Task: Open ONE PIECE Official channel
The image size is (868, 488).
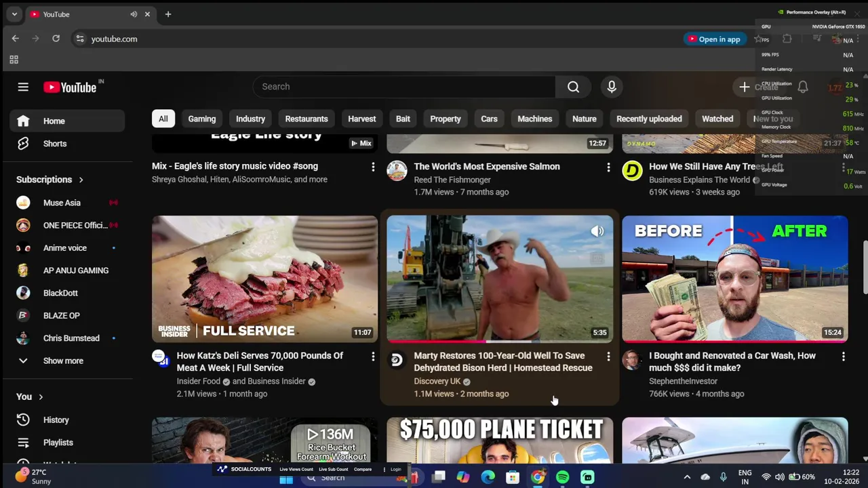Action: pos(67,225)
